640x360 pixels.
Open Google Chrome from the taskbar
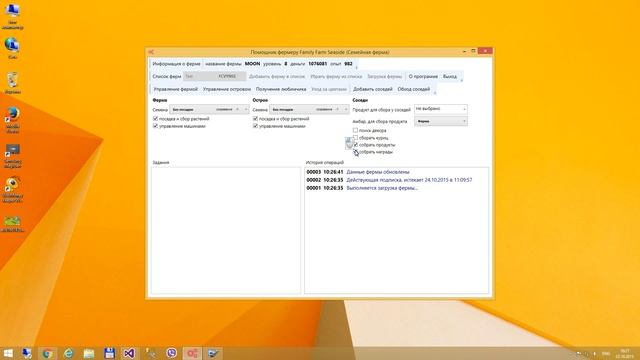48,353
